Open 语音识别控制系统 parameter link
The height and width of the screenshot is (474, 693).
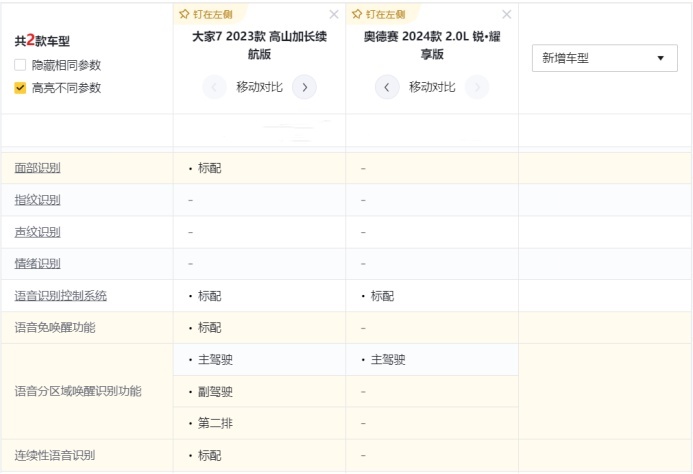(61, 296)
